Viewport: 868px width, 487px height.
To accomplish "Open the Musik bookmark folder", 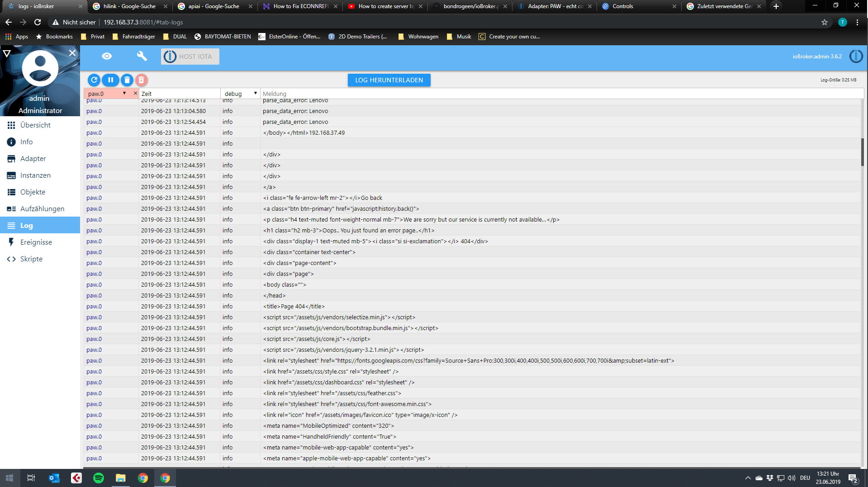I will click(459, 37).
